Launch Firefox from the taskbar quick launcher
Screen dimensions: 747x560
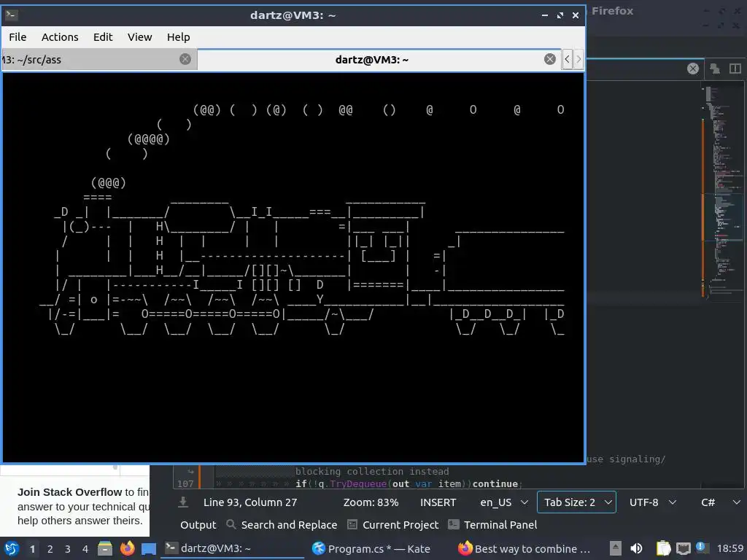(x=127, y=548)
